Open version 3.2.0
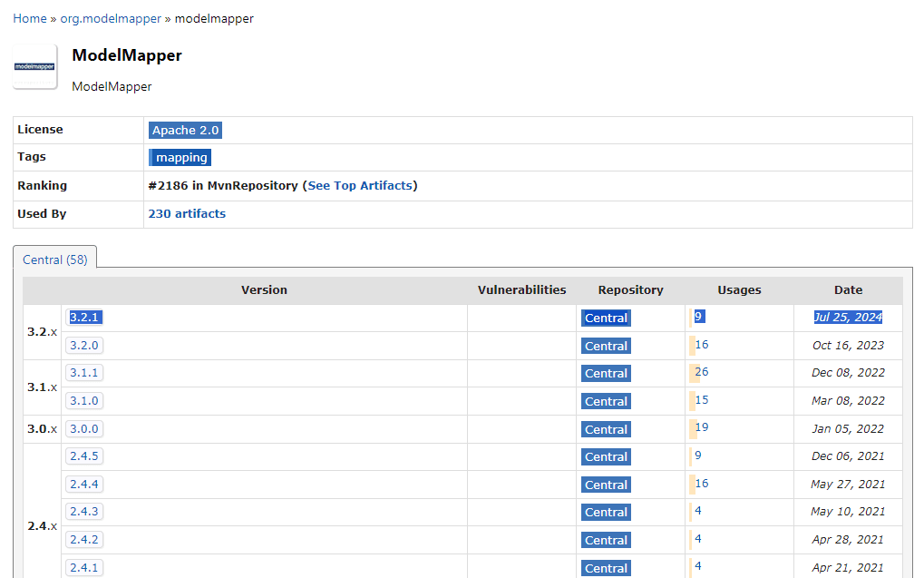Screen dimensions: 924x578 tap(84, 345)
